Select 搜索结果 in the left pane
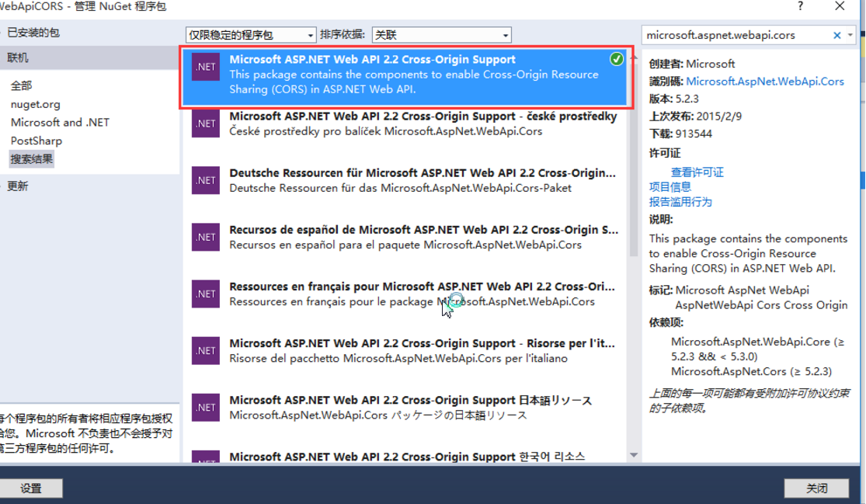The width and height of the screenshot is (866, 504). 32,159
